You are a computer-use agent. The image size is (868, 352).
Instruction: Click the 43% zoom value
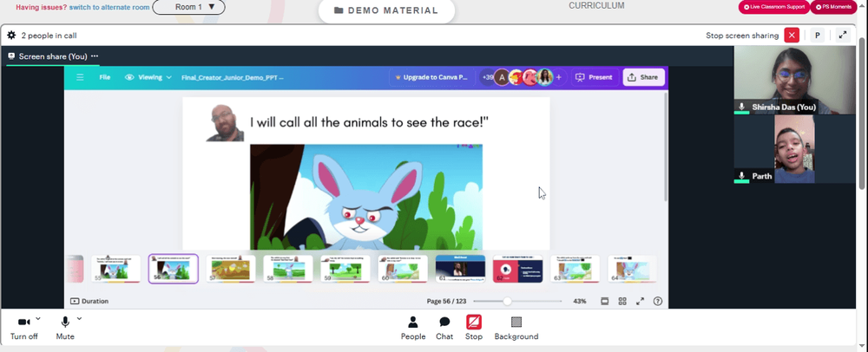(580, 301)
